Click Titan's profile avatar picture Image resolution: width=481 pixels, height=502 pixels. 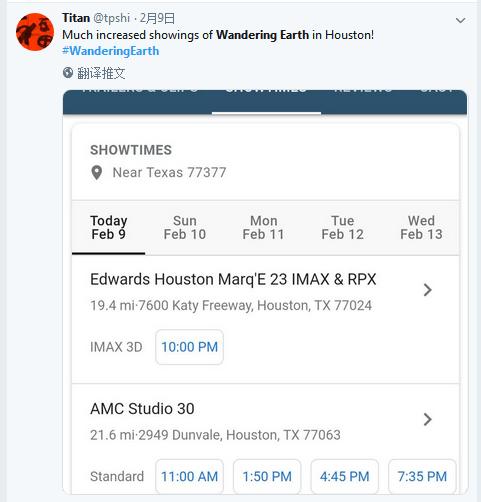[35, 32]
